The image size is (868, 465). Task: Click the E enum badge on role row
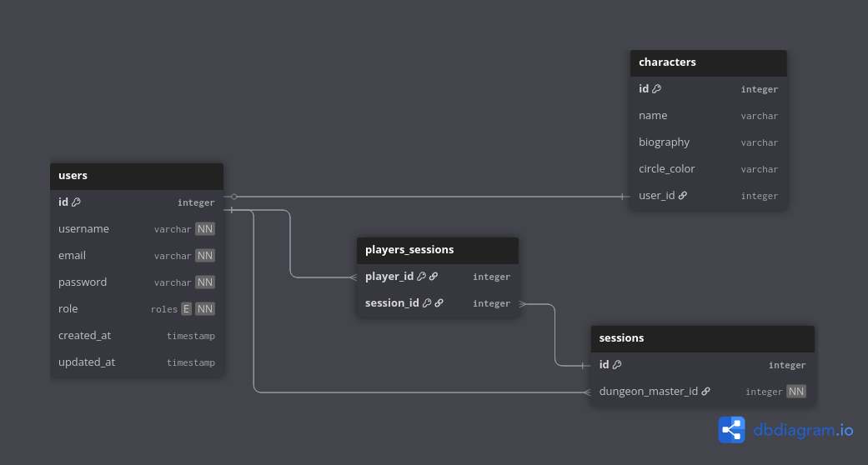[186, 309]
